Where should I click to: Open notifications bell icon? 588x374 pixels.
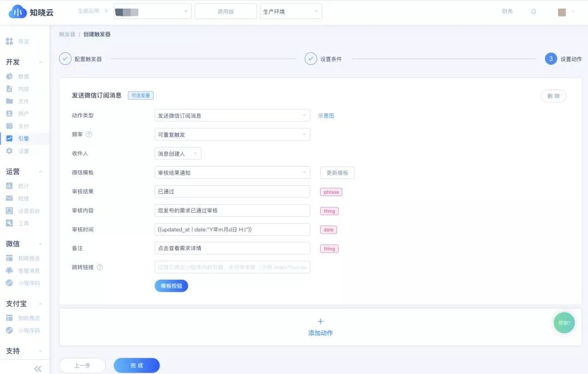coord(533,11)
